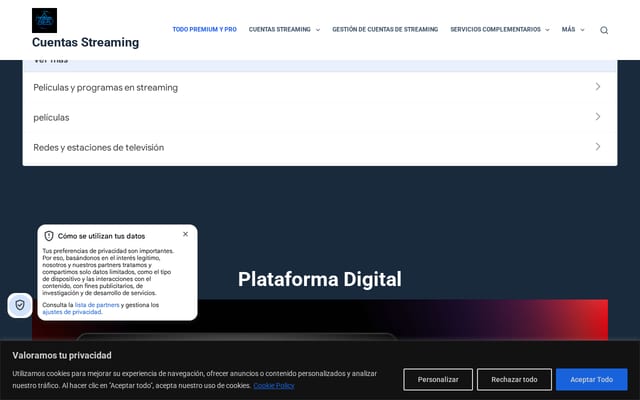The height and width of the screenshot is (400, 640).
Task: Open the Cookie Policy link
Action: pos(273,386)
